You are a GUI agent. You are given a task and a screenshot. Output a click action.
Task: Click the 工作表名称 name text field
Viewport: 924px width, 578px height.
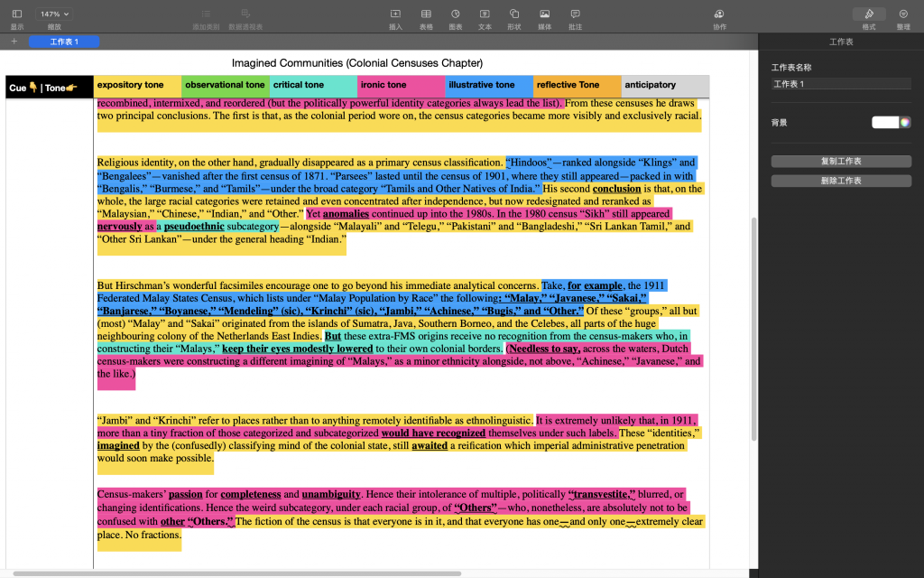[x=841, y=84]
